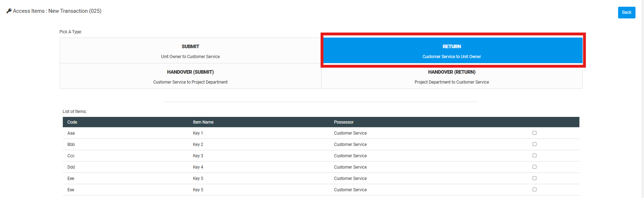
Task: Click 'Customer Service' possessor in the Aaa row
Action: (350, 133)
